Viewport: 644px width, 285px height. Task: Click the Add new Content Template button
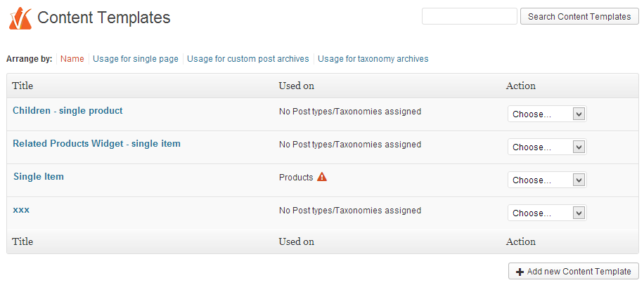(574, 272)
